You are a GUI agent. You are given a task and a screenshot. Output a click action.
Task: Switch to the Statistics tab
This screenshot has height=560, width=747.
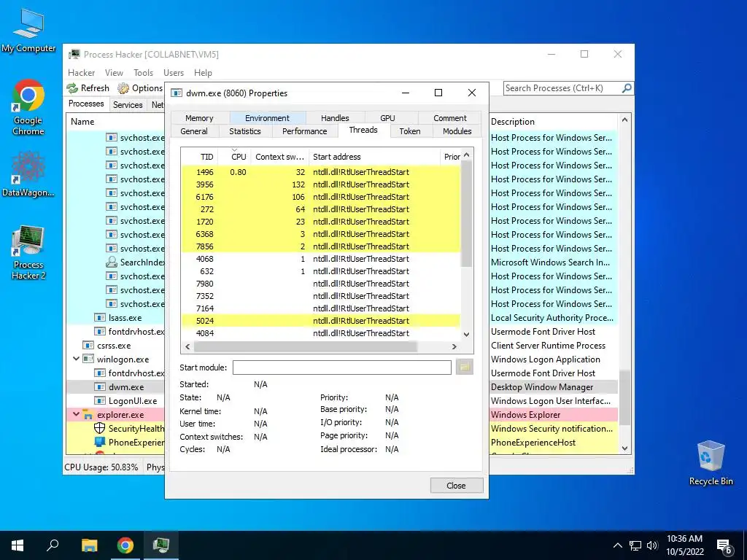[x=245, y=131]
